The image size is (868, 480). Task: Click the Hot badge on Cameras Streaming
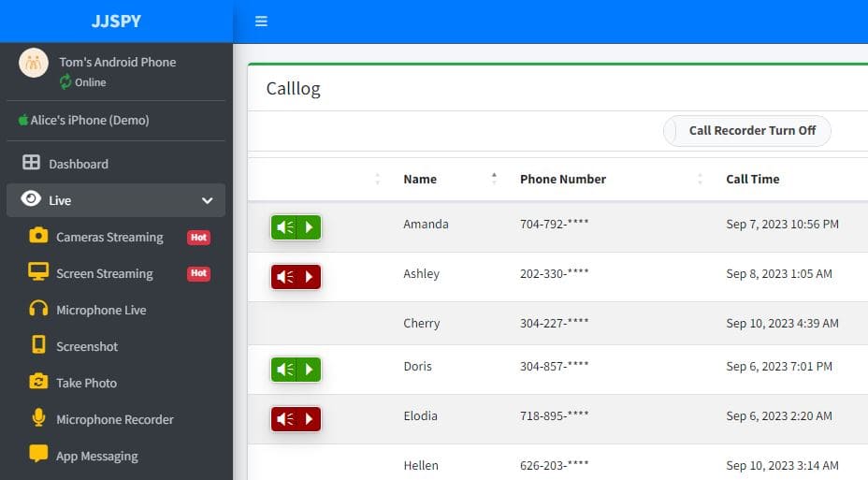(198, 238)
